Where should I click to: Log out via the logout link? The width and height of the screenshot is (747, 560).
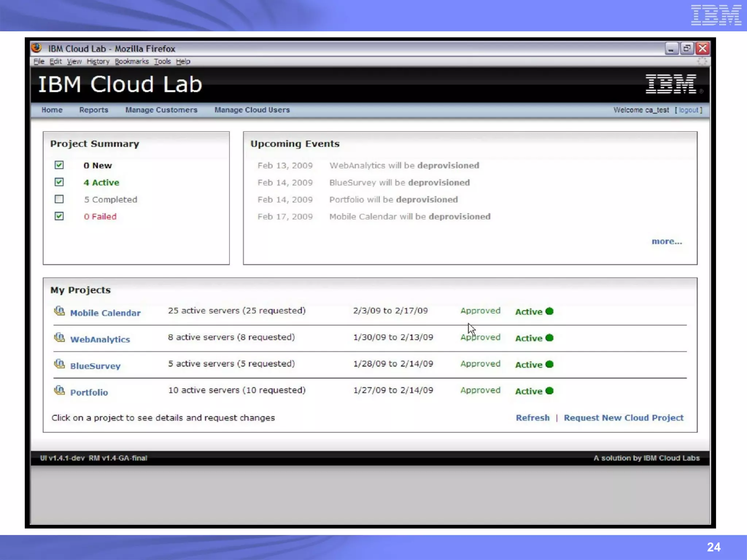point(688,110)
